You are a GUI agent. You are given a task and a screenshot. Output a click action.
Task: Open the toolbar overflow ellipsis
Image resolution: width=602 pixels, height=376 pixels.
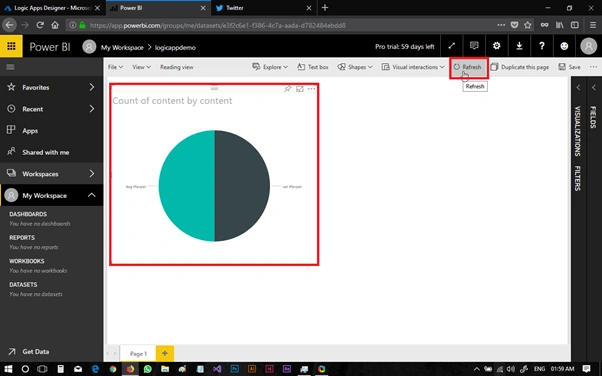[x=593, y=67]
